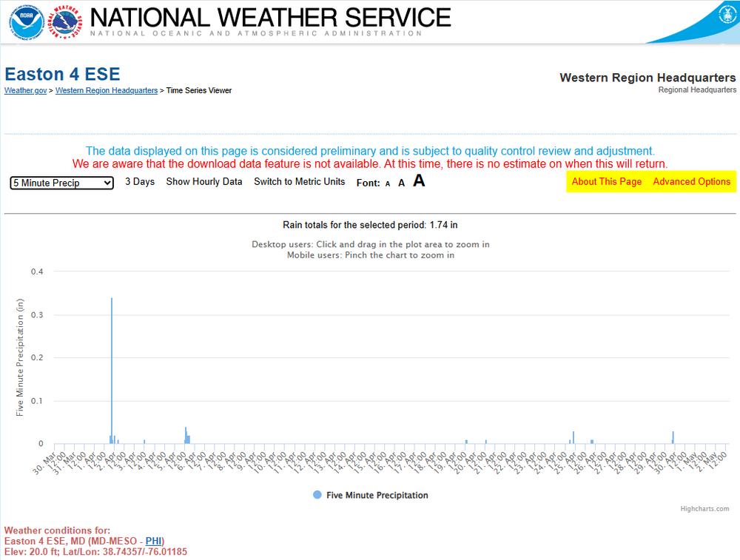
Task: Click the NOAA circular logo
Action: tap(27, 21)
